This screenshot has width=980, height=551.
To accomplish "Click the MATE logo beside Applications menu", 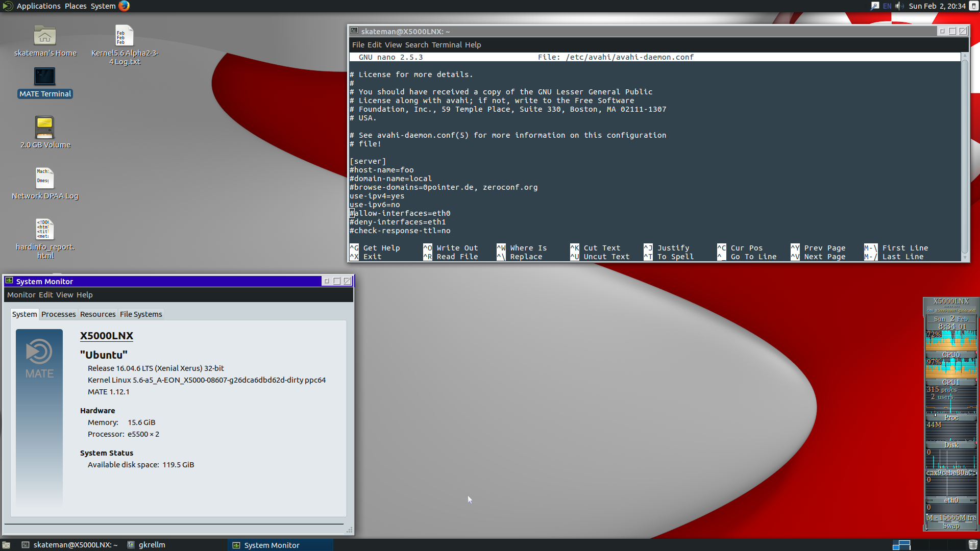I will click(7, 6).
